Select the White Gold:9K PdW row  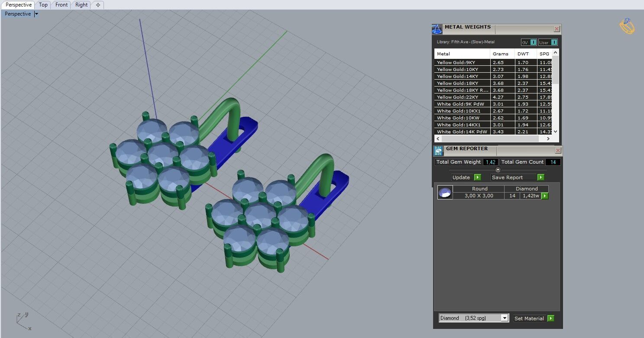tap(493, 104)
